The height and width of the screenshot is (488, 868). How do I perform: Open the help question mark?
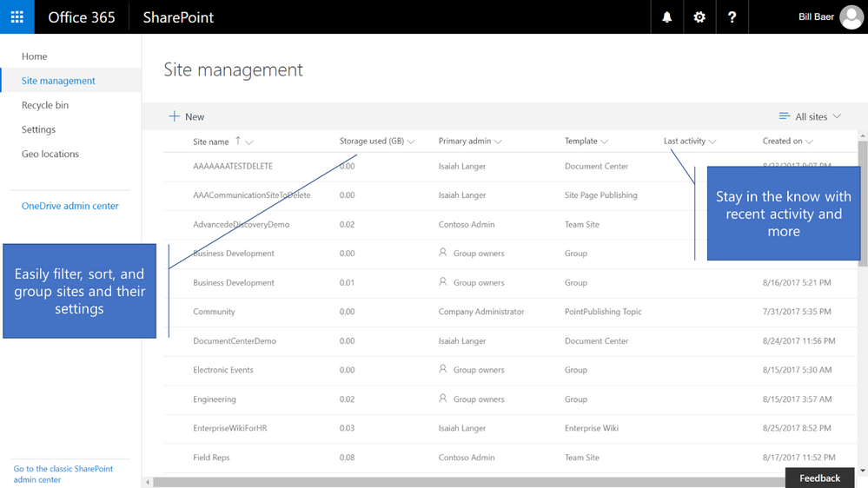click(x=732, y=17)
